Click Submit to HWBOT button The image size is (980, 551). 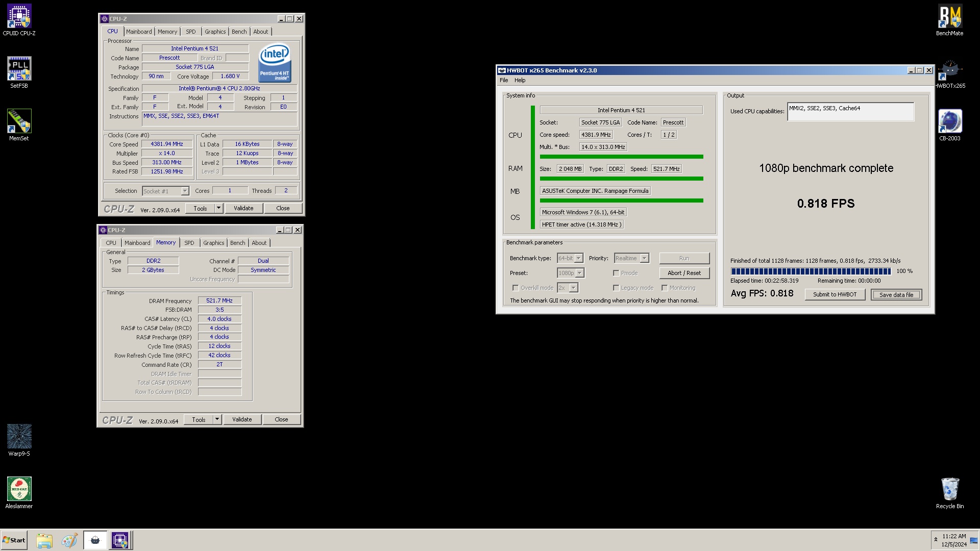[x=835, y=294]
